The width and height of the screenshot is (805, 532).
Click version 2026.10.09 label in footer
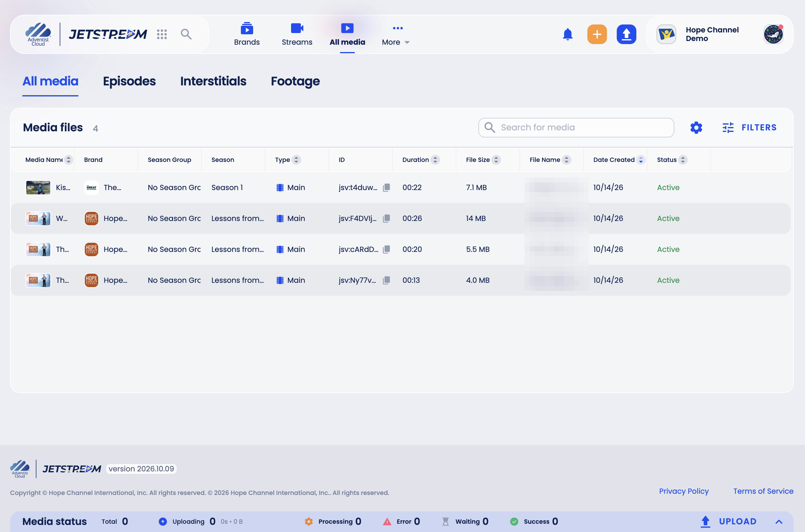click(x=141, y=469)
